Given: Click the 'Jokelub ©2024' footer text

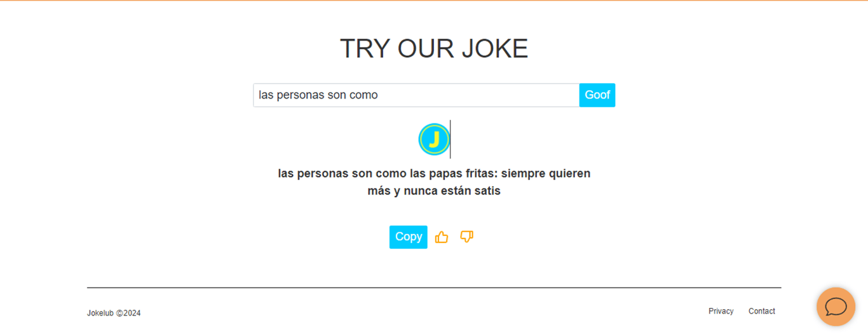Looking at the screenshot, I should [x=114, y=313].
